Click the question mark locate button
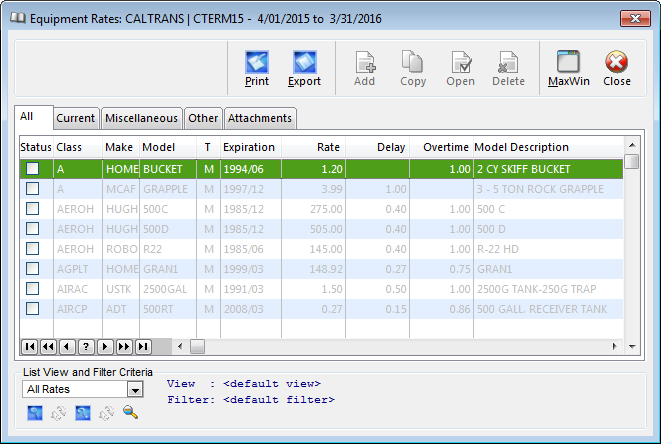The image size is (661, 444). (86, 347)
